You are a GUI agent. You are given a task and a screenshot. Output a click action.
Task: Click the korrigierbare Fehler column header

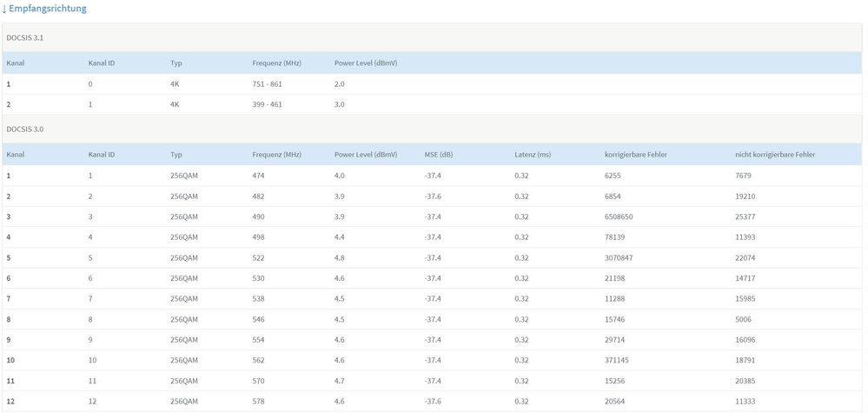tap(635, 155)
